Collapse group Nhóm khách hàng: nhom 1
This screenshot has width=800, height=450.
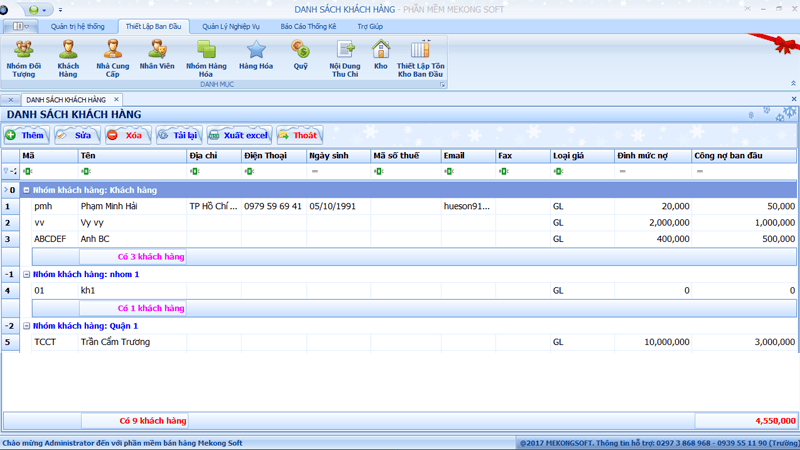tap(27, 274)
